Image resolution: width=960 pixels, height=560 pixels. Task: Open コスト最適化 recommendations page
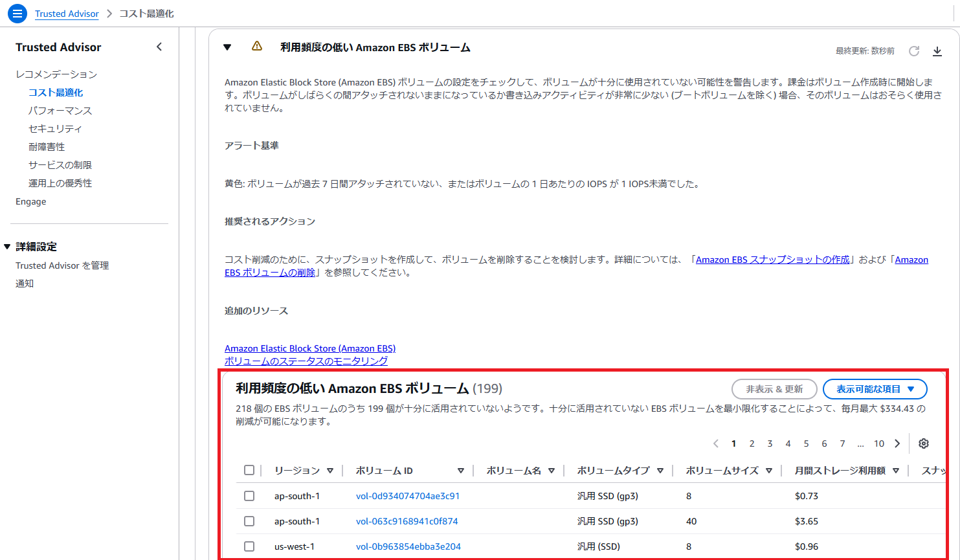56,93
